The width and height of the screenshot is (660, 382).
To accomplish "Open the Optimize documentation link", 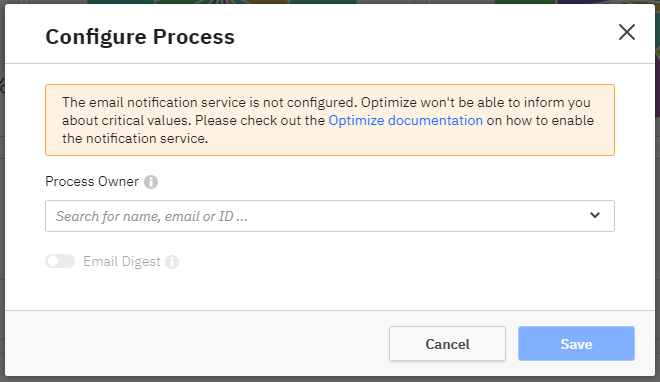I will coord(405,121).
